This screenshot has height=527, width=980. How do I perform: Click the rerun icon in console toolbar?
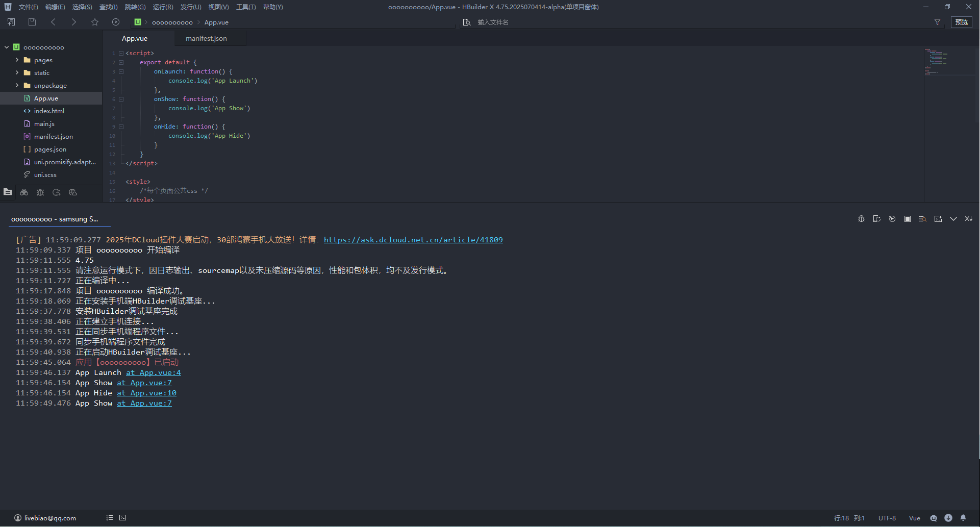(x=892, y=219)
